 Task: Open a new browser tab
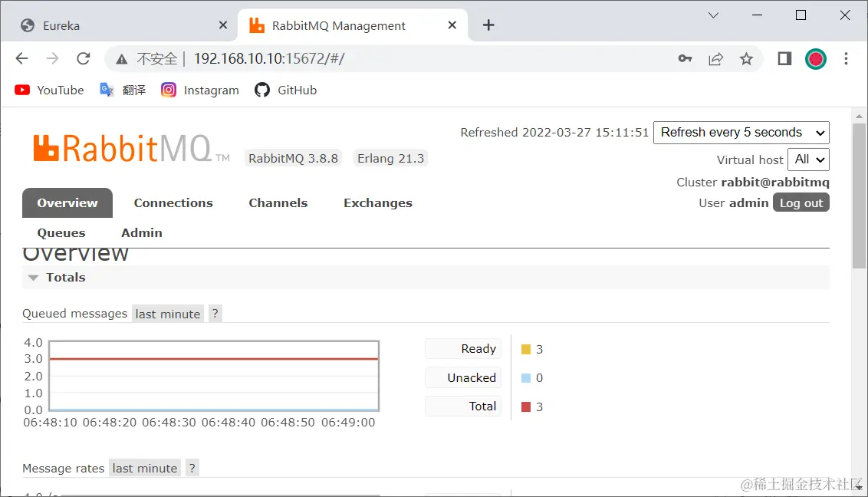tap(488, 25)
